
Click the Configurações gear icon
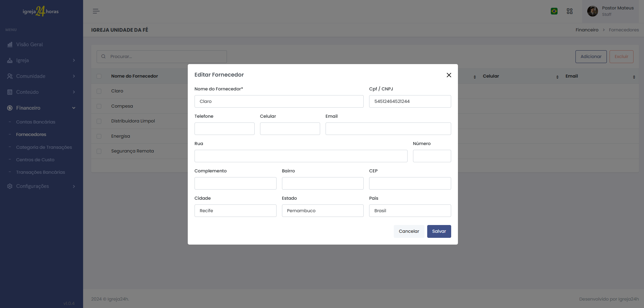pyautogui.click(x=10, y=186)
